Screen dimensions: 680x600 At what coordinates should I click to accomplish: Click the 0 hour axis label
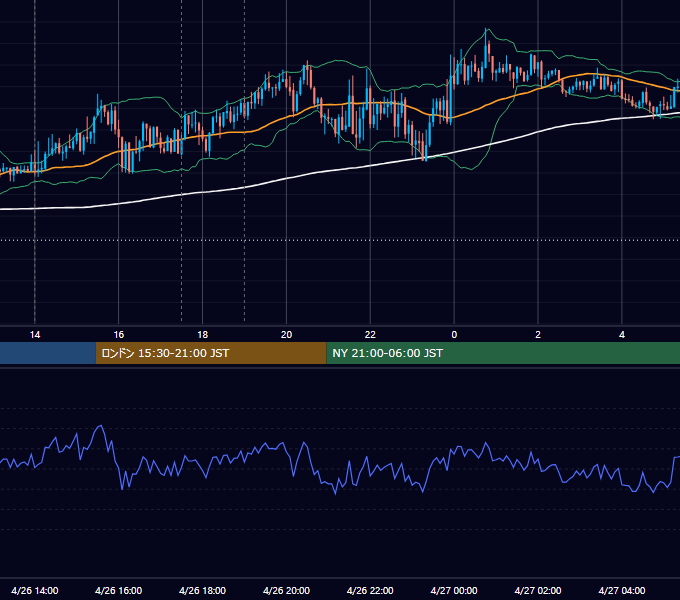(x=454, y=335)
